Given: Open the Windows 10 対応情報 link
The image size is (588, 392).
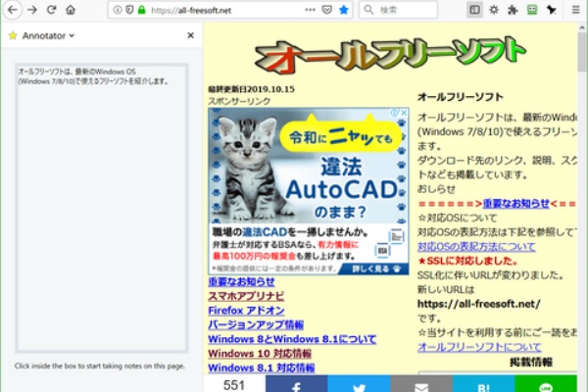Looking at the screenshot, I should 260,353.
